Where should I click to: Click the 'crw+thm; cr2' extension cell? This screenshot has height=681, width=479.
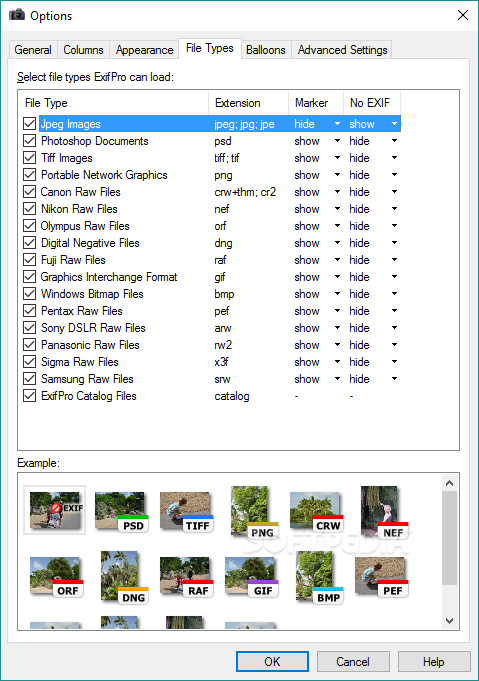pyautogui.click(x=245, y=192)
